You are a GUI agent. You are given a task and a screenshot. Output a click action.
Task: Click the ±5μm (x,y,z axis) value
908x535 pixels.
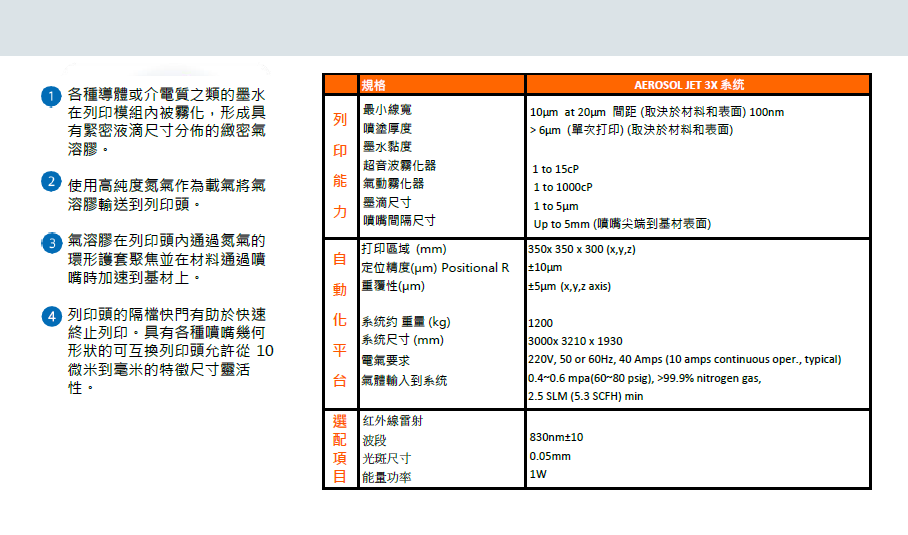tap(569, 286)
